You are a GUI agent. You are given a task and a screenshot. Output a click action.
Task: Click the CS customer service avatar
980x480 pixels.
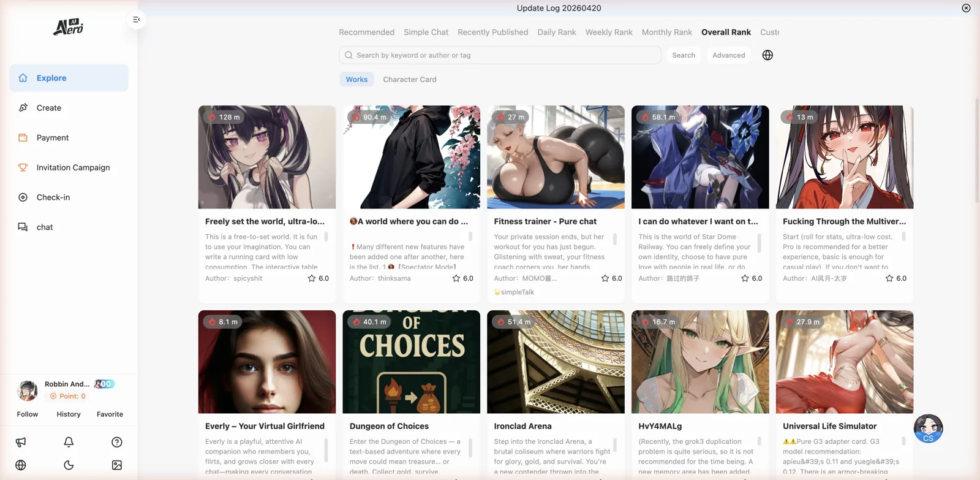[x=928, y=429]
